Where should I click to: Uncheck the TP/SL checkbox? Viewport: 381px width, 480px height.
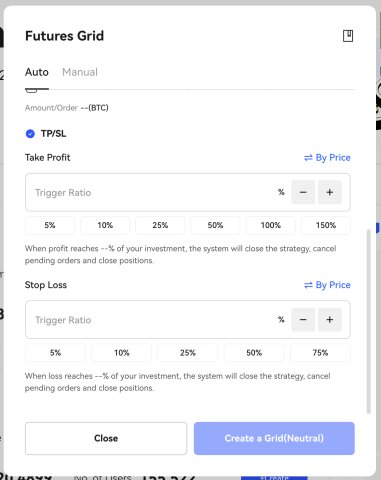(30, 134)
